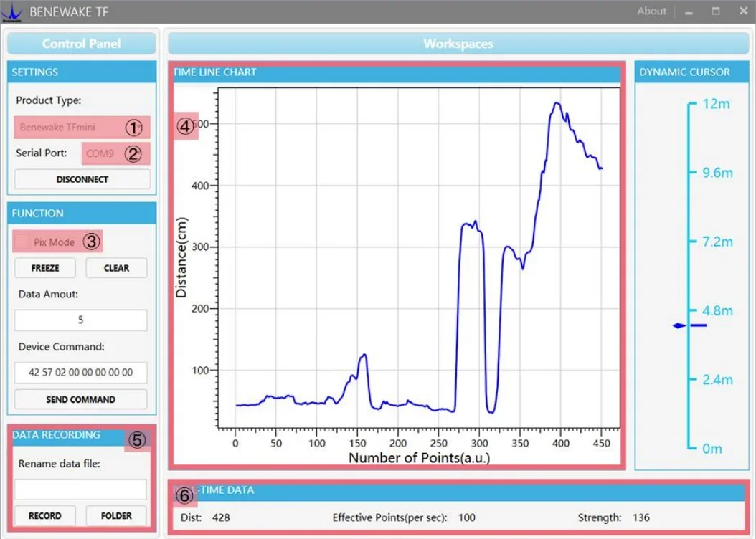This screenshot has height=539, width=756.
Task: Click the dynamic cursor arrow marker
Action: point(679,325)
